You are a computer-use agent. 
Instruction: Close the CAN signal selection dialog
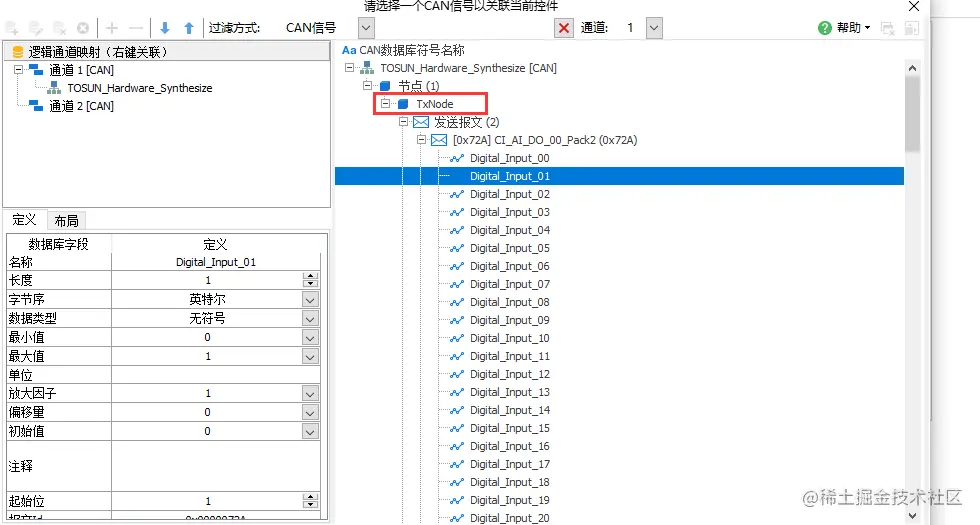coord(913,6)
